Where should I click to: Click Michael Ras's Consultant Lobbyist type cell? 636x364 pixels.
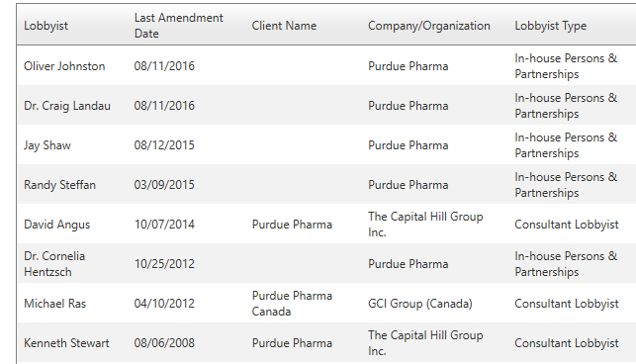pyautogui.click(x=566, y=304)
